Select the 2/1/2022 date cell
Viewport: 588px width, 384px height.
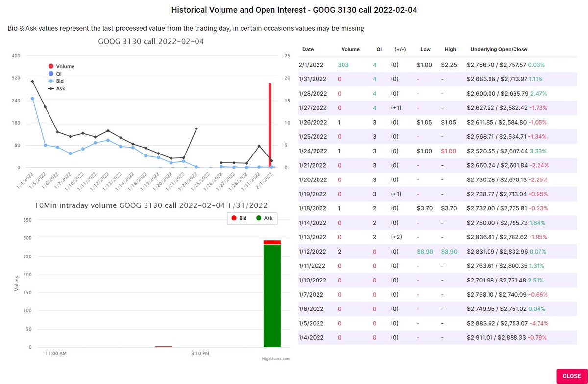click(x=312, y=65)
